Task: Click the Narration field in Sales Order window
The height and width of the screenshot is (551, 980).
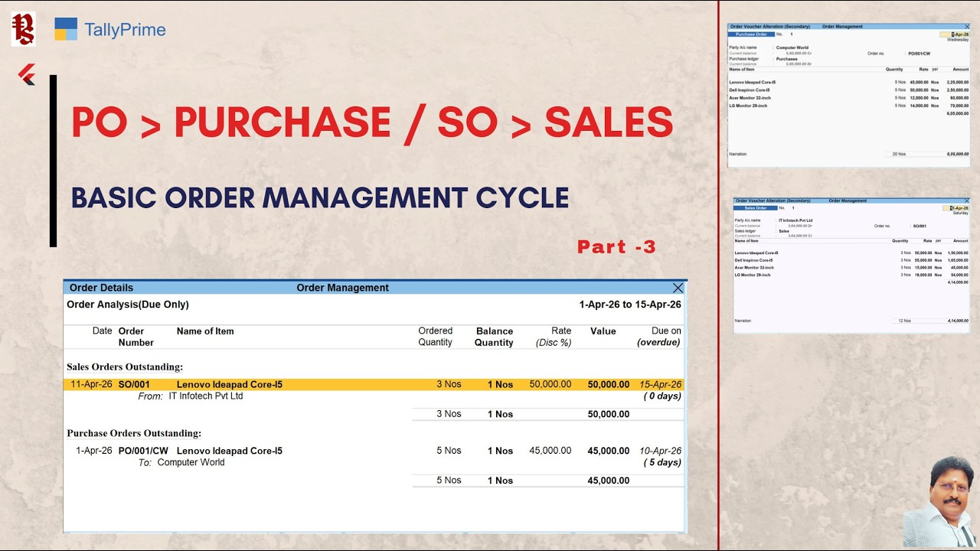Action: 743,321
